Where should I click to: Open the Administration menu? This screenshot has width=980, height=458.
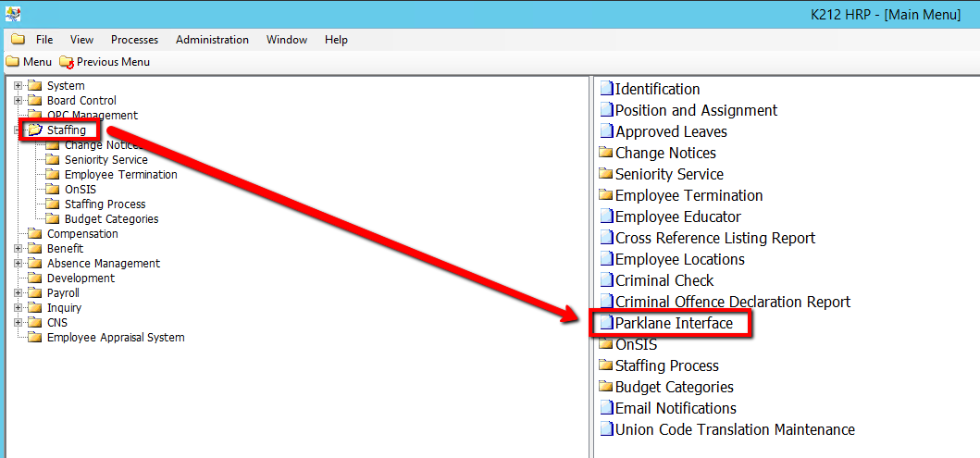212,40
